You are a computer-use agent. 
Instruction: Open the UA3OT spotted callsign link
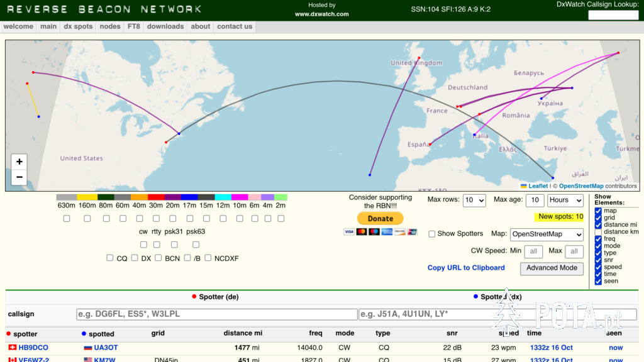pyautogui.click(x=106, y=348)
